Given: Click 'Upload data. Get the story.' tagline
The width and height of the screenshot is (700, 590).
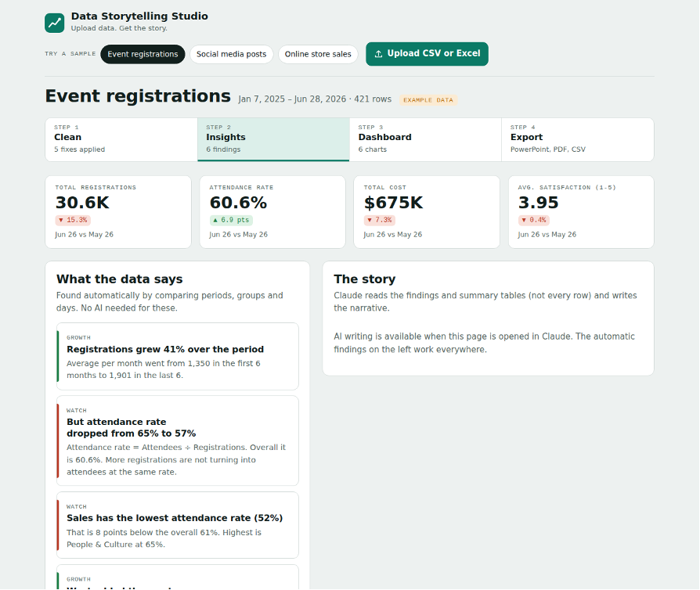Looking at the screenshot, I should pos(119,28).
